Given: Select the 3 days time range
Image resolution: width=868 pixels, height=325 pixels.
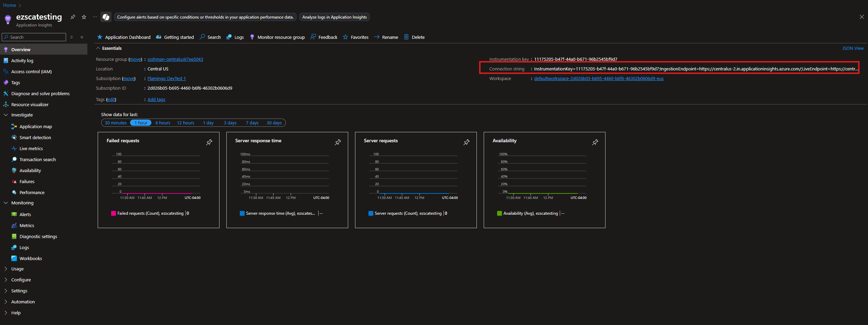Looking at the screenshot, I should [230, 123].
